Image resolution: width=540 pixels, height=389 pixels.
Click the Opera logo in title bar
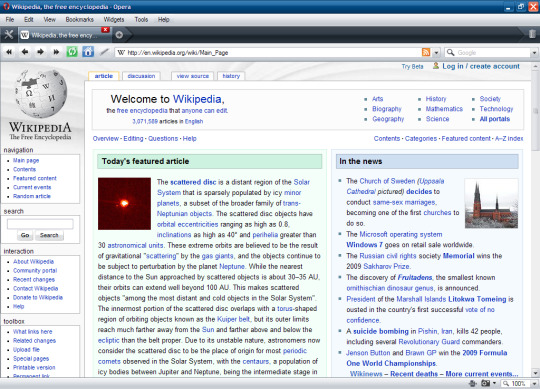[6, 6]
